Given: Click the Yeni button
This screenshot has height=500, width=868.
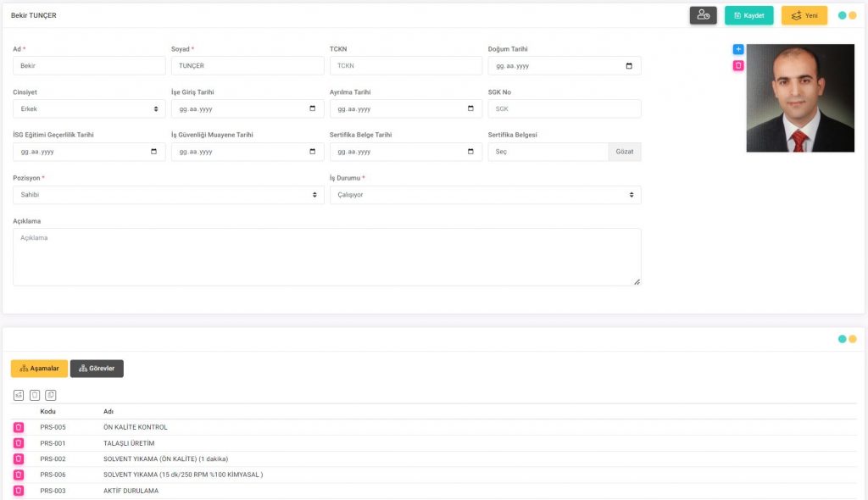Looking at the screenshot, I should pyautogui.click(x=804, y=15).
